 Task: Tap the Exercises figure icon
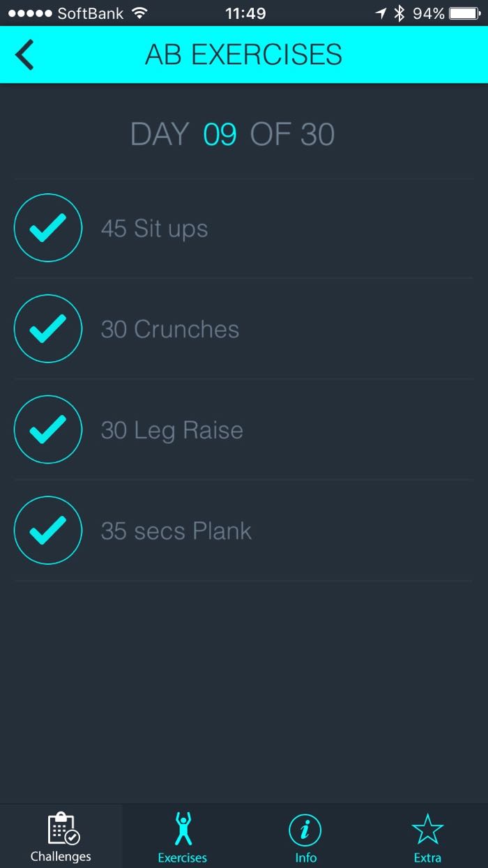coord(183,828)
